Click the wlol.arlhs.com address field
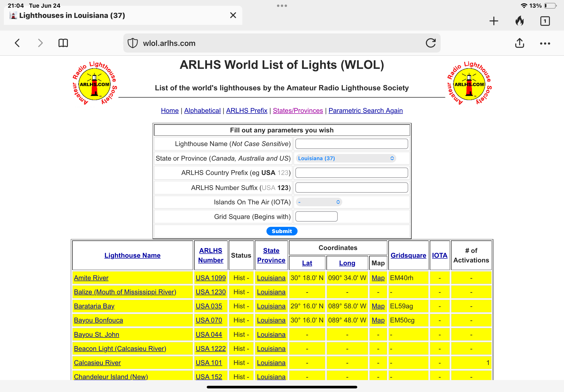Image resolution: width=564 pixels, height=392 pixels. point(282,43)
